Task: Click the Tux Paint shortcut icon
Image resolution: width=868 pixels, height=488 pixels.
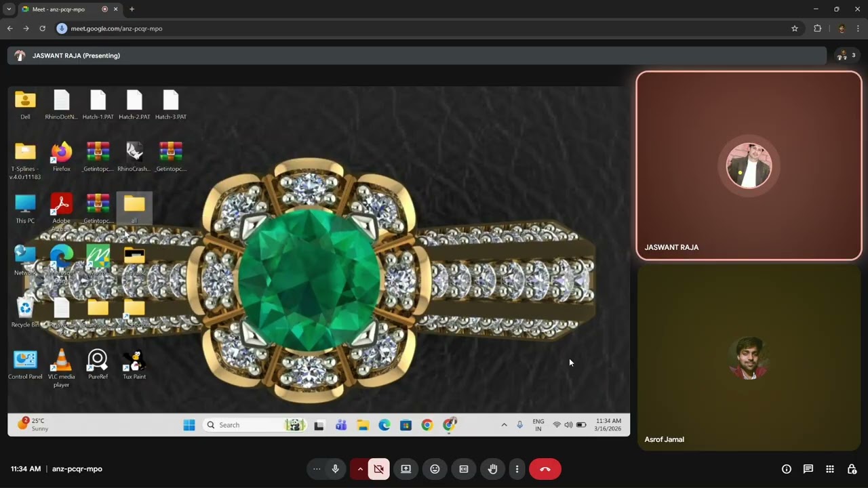Action: click(134, 365)
